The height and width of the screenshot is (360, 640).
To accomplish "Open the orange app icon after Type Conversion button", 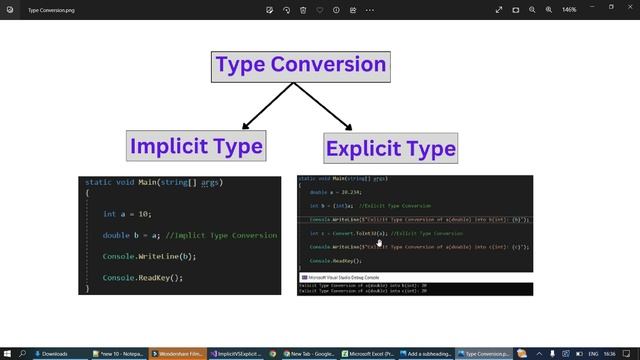I will pyautogui.click(x=522, y=354).
